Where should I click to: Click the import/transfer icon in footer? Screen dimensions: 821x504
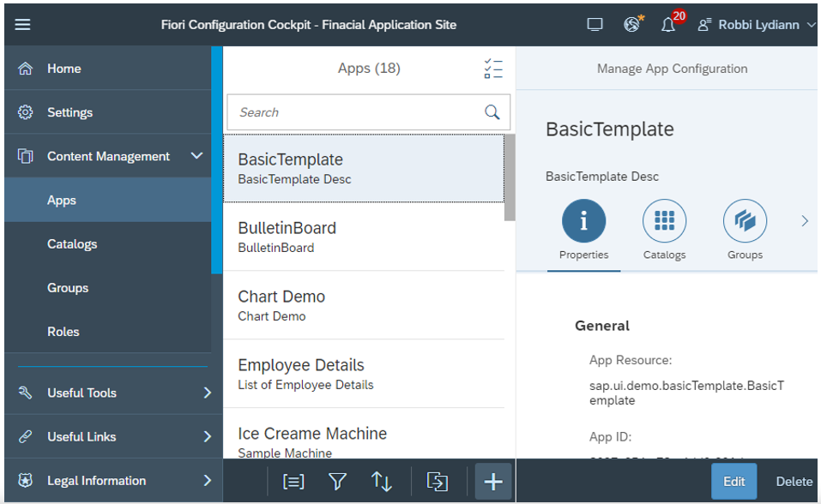click(438, 482)
